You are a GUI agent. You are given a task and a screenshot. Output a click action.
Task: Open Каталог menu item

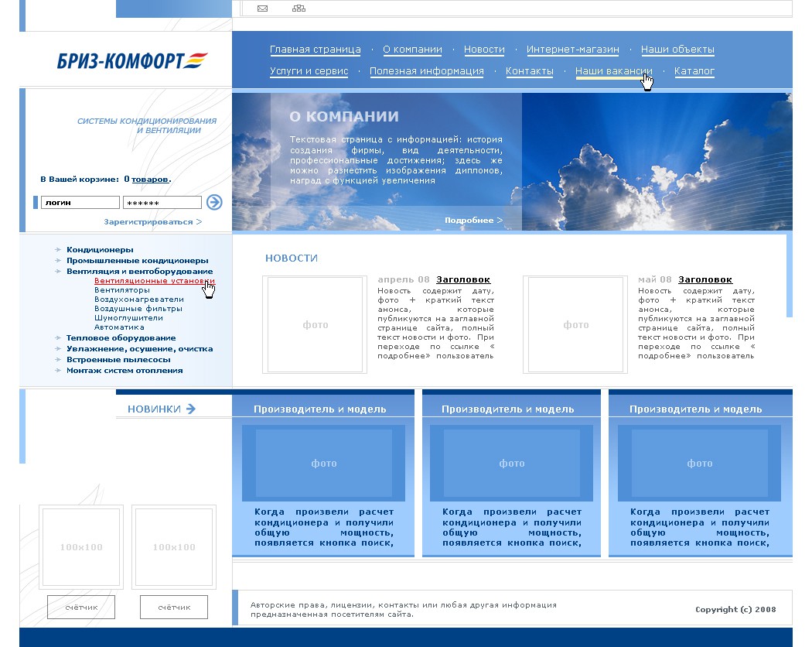click(694, 71)
